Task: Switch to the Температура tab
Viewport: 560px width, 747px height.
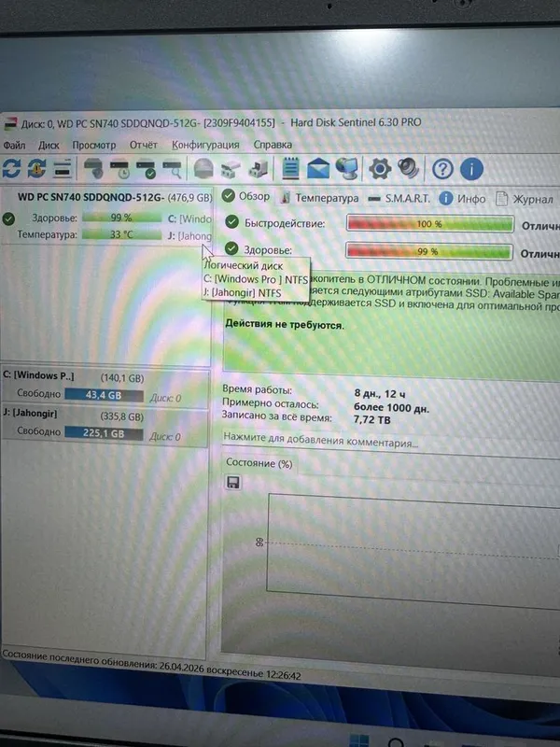Action: (319, 198)
